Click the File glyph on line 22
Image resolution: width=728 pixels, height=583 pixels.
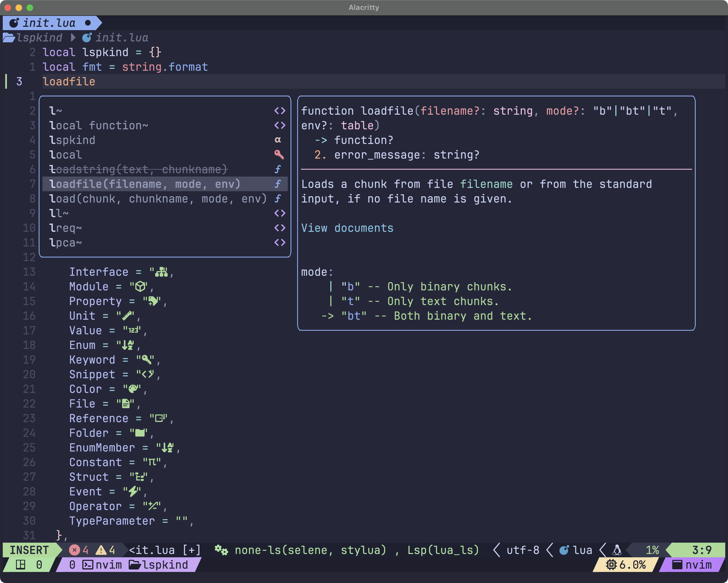point(126,403)
